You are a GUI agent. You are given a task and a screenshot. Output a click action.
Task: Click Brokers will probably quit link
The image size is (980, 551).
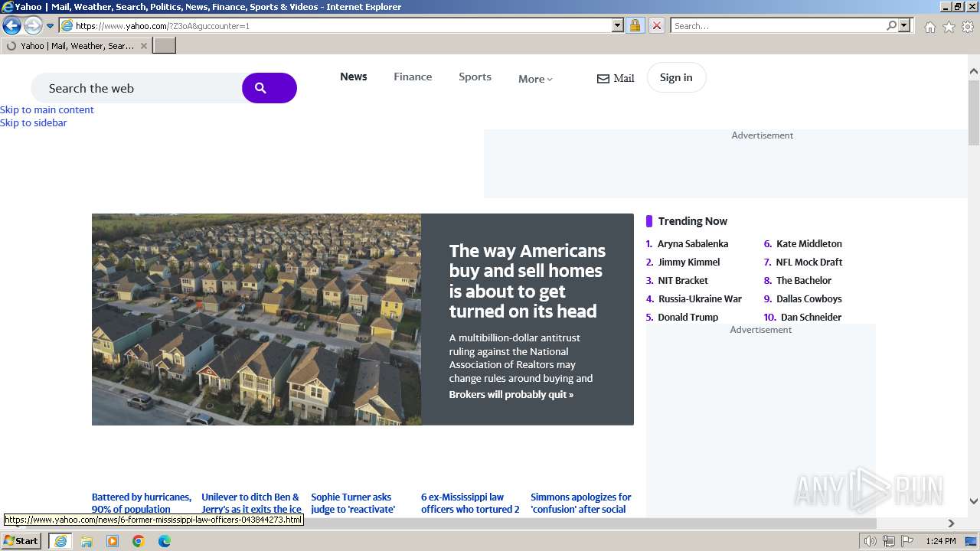pyautogui.click(x=511, y=395)
